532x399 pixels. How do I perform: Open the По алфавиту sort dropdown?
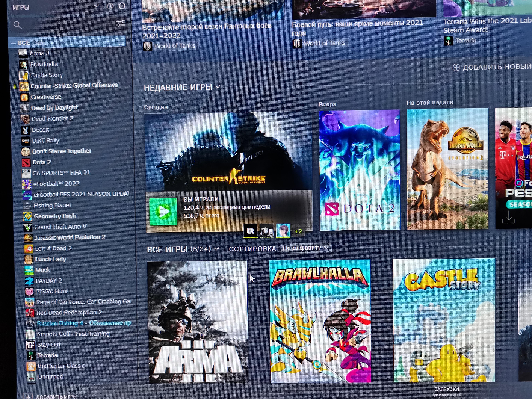pyautogui.click(x=305, y=248)
